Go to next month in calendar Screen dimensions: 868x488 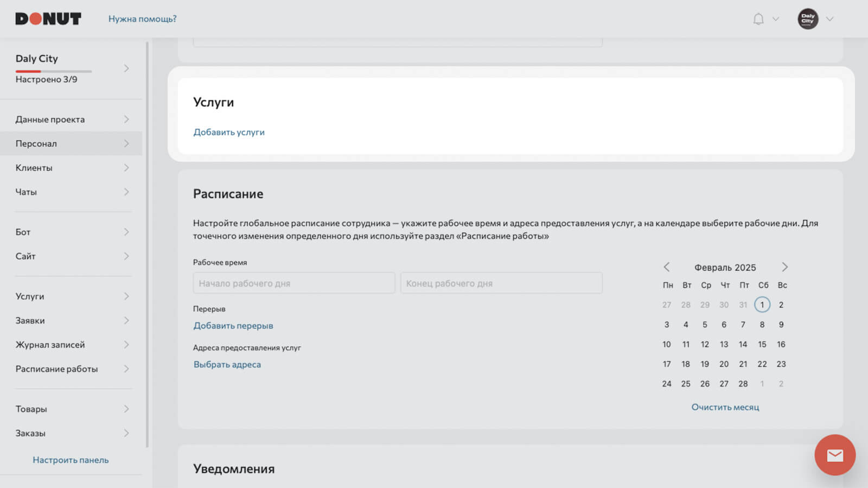point(784,267)
